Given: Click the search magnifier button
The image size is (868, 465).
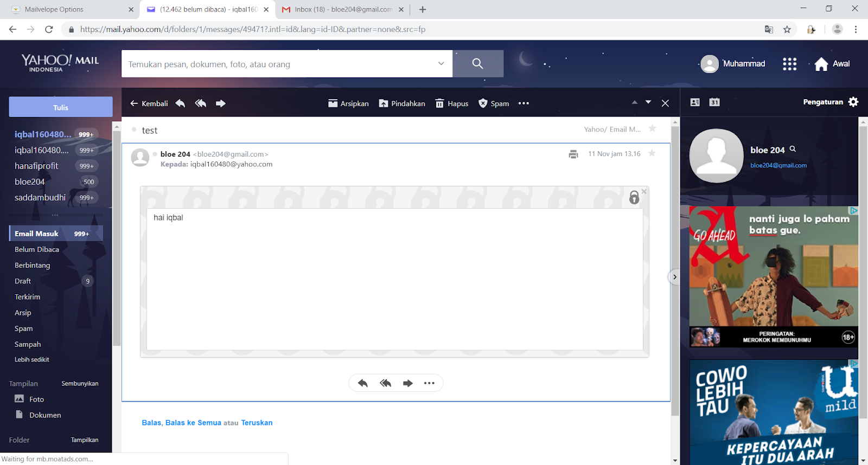Looking at the screenshot, I should coord(478,63).
